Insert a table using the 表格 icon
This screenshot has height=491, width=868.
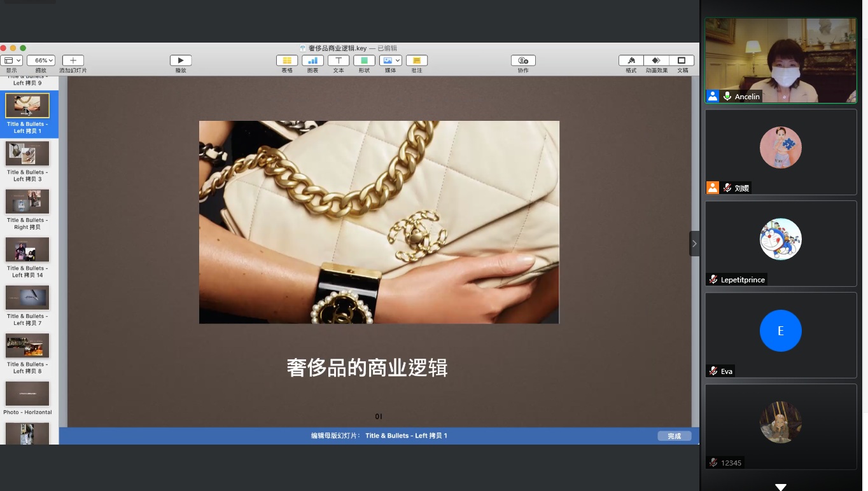pos(287,60)
